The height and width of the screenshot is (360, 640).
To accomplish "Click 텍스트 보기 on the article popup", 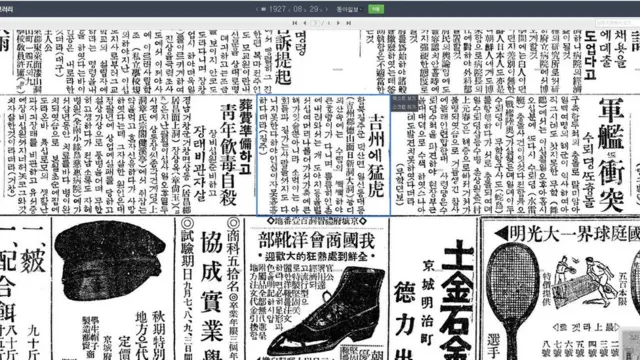I will (404, 99).
